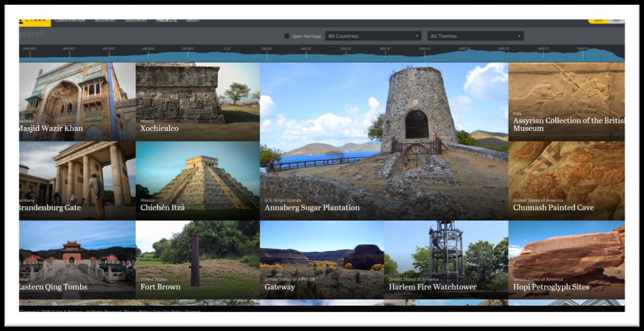This screenshot has width=644, height=331.
Task: Go to the Discovery menu
Action: 136,21
